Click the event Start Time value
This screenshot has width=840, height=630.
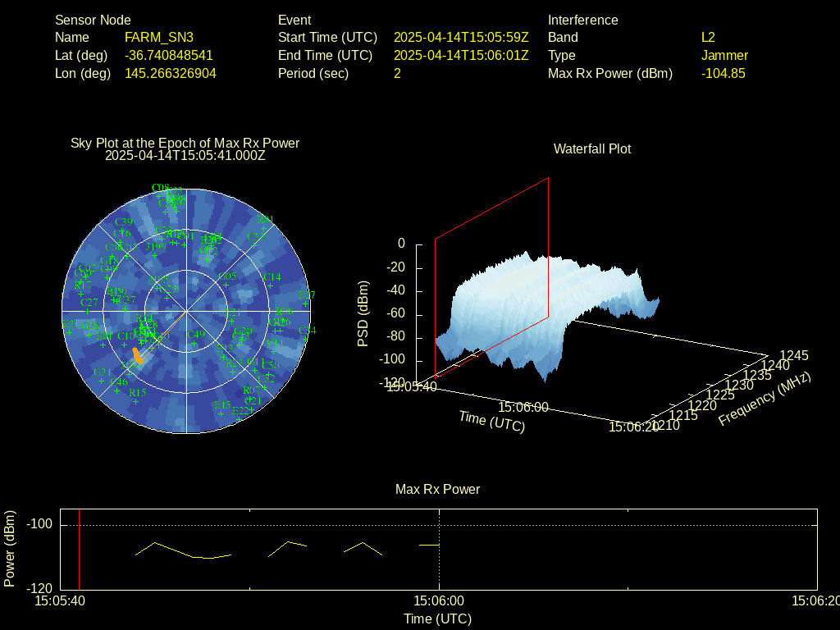461,38
